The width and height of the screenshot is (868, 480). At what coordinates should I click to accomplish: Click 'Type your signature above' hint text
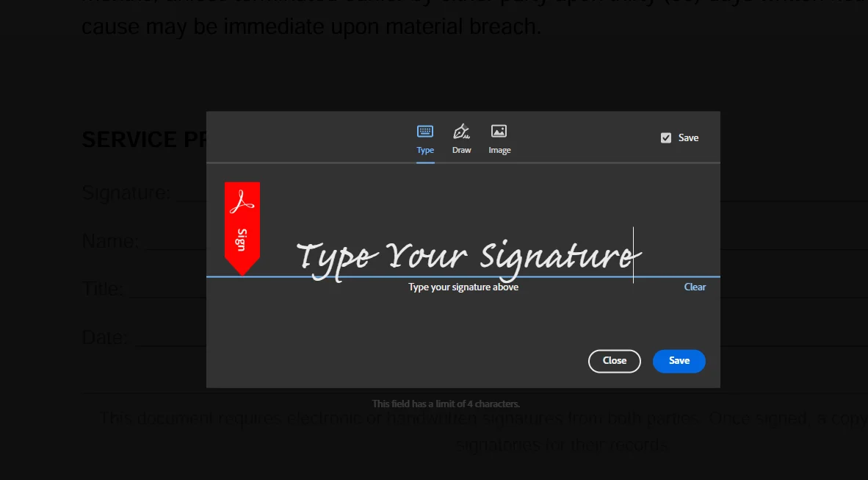point(463,287)
